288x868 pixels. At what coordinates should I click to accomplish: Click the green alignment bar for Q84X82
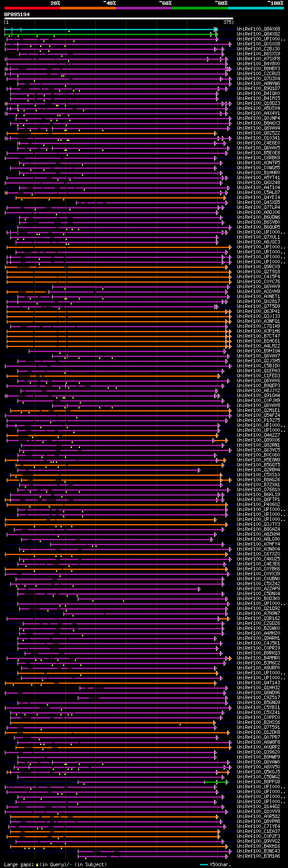[111, 34]
